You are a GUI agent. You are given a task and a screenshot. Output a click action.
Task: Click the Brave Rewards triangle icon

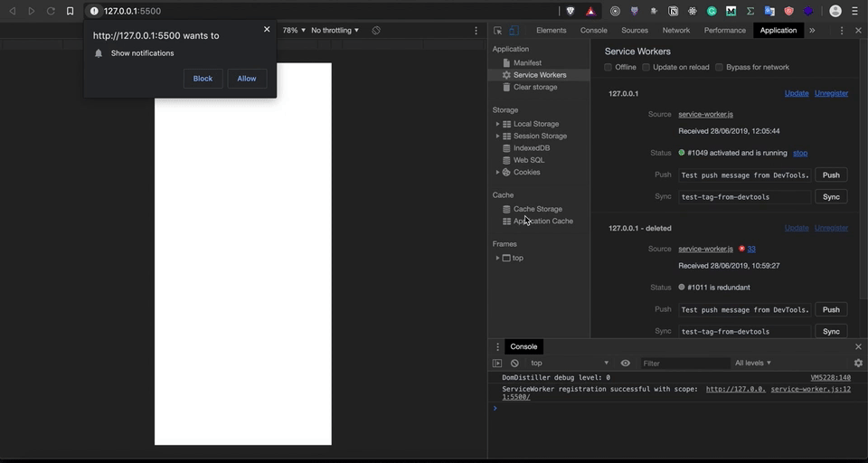click(x=590, y=11)
